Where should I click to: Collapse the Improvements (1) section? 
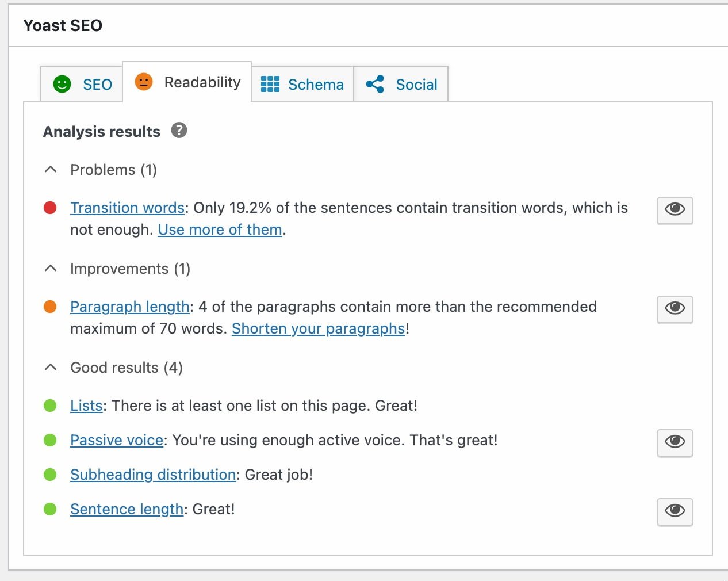pyautogui.click(x=51, y=269)
